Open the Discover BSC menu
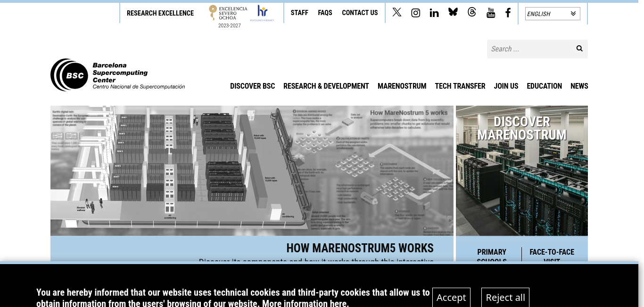The image size is (644, 307). tap(252, 86)
